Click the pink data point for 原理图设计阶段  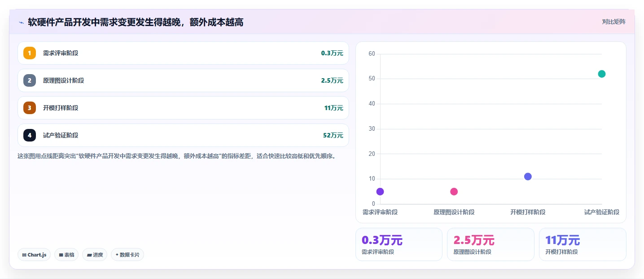coord(454,192)
